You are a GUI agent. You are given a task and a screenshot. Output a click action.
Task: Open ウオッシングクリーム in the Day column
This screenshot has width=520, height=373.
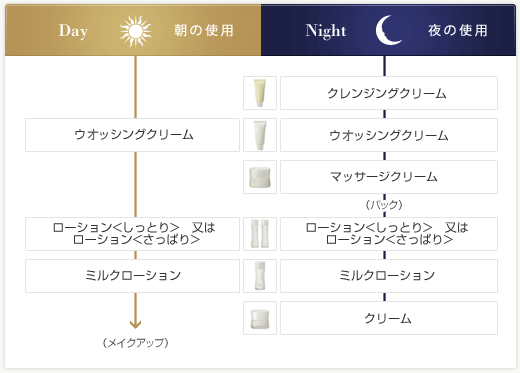[x=132, y=135]
